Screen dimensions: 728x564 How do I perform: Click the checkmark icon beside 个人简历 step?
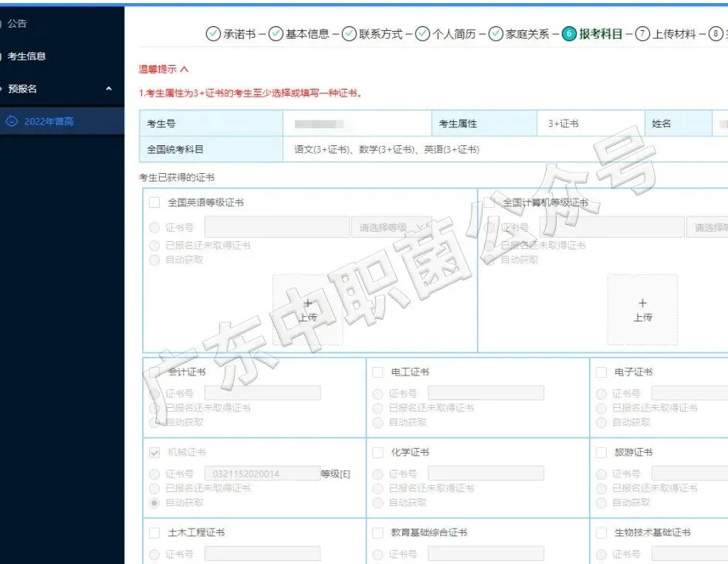pos(422,34)
